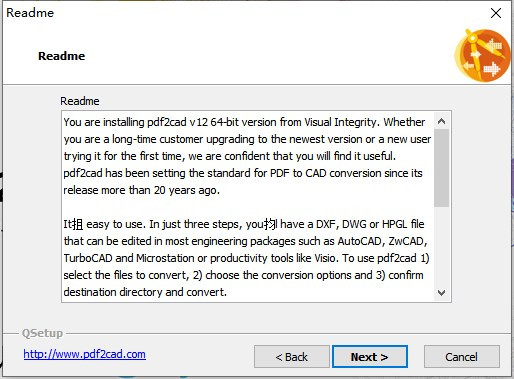Click the scroll up arrow in readme box
This screenshot has height=379, width=514.
coord(441,121)
